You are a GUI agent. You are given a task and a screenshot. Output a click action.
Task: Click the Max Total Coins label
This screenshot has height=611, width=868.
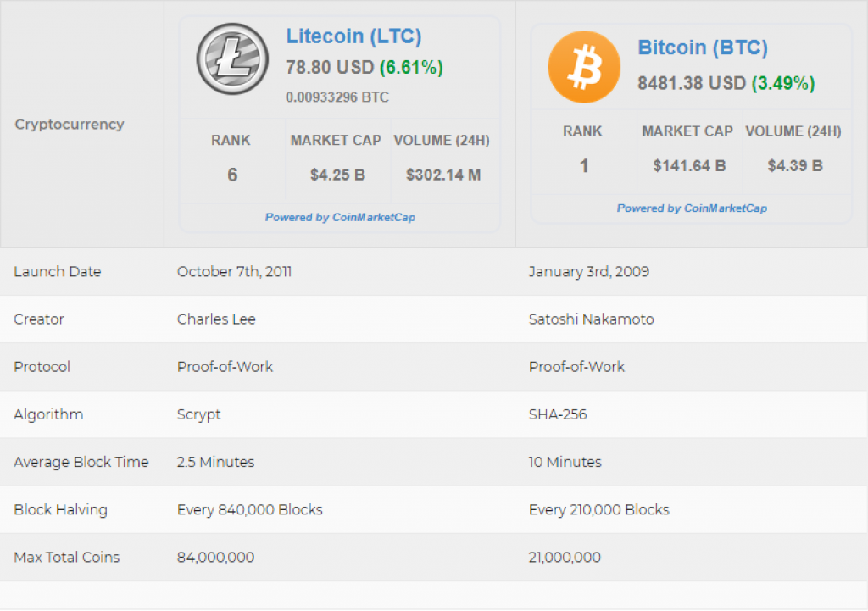pyautogui.click(x=67, y=558)
